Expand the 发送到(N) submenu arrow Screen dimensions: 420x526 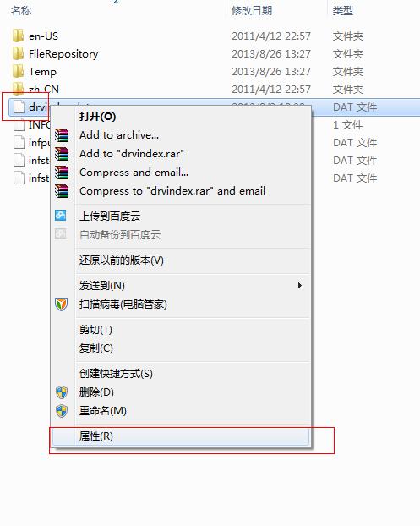pos(300,286)
